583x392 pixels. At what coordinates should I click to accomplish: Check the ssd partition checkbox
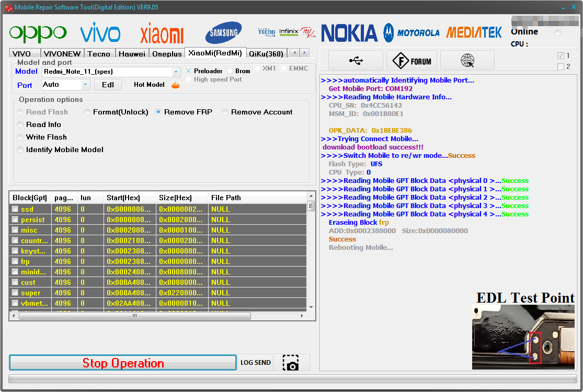[15, 209]
